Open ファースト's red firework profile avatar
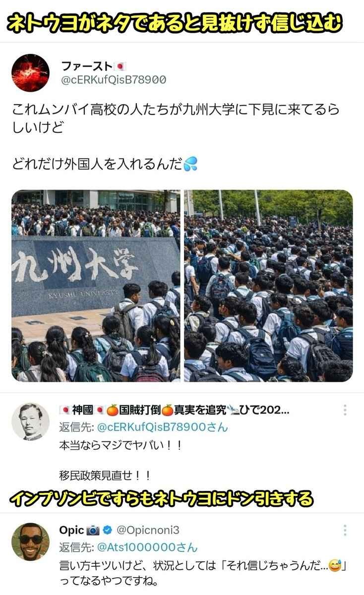Viewport: 364px width, 595px height. tap(31, 73)
